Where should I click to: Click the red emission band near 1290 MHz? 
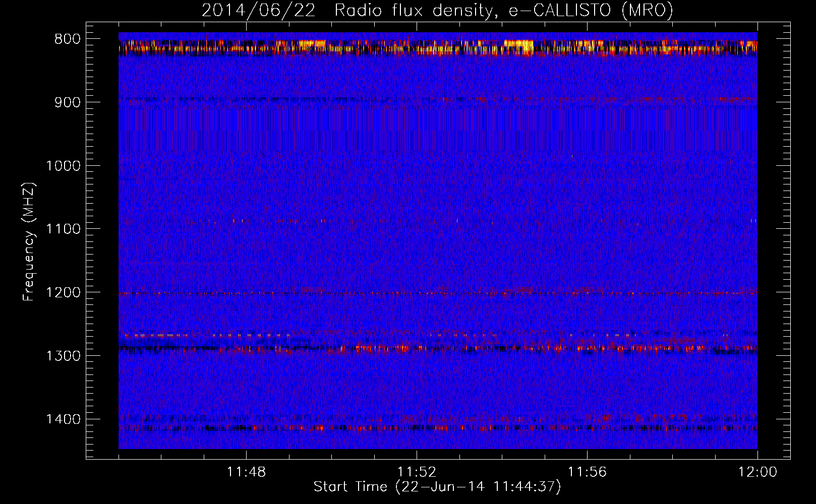[x=438, y=348]
